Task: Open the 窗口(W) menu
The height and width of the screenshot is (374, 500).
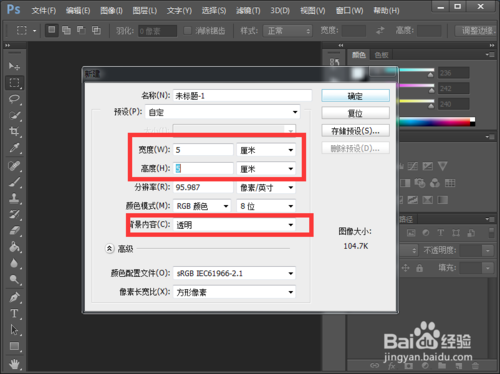Action: coord(349,11)
